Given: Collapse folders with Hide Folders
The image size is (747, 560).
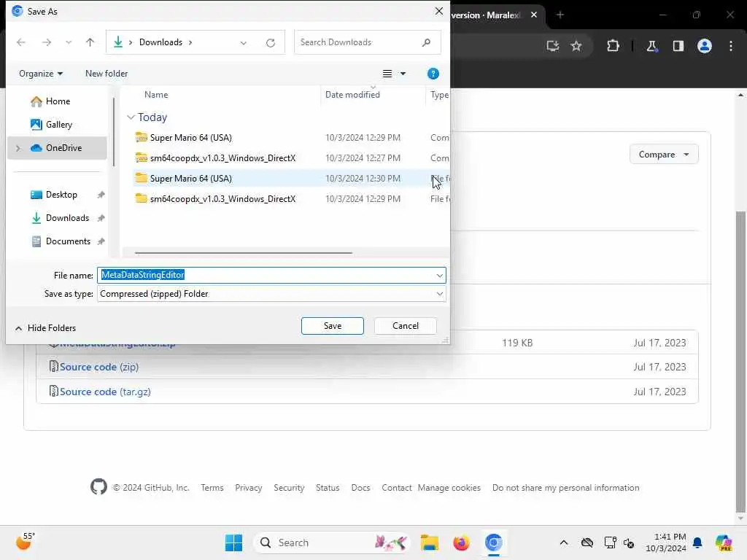Looking at the screenshot, I should pyautogui.click(x=46, y=327).
